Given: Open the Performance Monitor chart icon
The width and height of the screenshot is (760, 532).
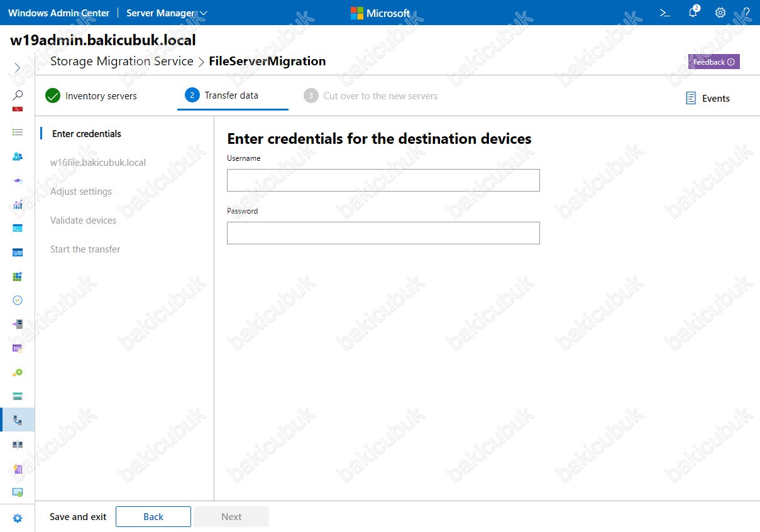Looking at the screenshot, I should [18, 204].
